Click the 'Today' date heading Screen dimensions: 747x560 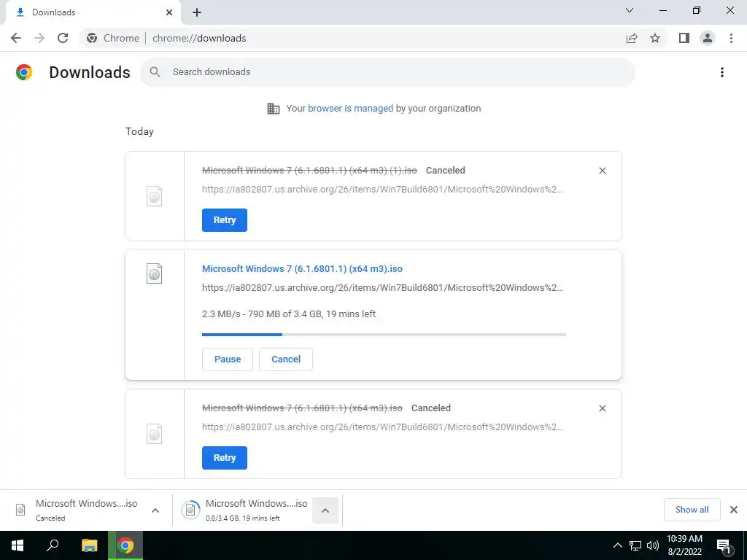click(139, 131)
